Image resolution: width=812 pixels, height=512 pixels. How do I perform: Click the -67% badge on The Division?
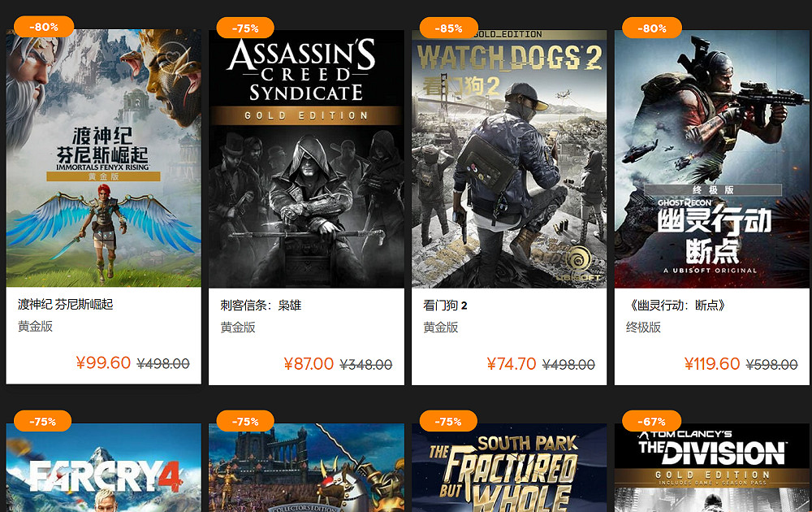(x=651, y=421)
